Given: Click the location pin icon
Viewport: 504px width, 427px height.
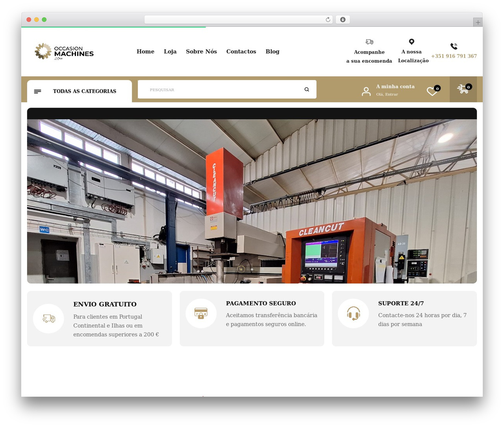Looking at the screenshot, I should pyautogui.click(x=411, y=42).
